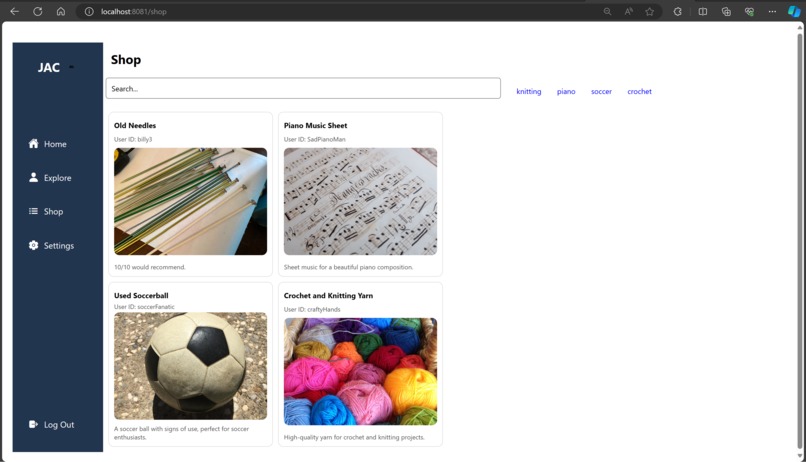806x462 pixels.
Task: Click the JAC logo title
Action: click(49, 67)
